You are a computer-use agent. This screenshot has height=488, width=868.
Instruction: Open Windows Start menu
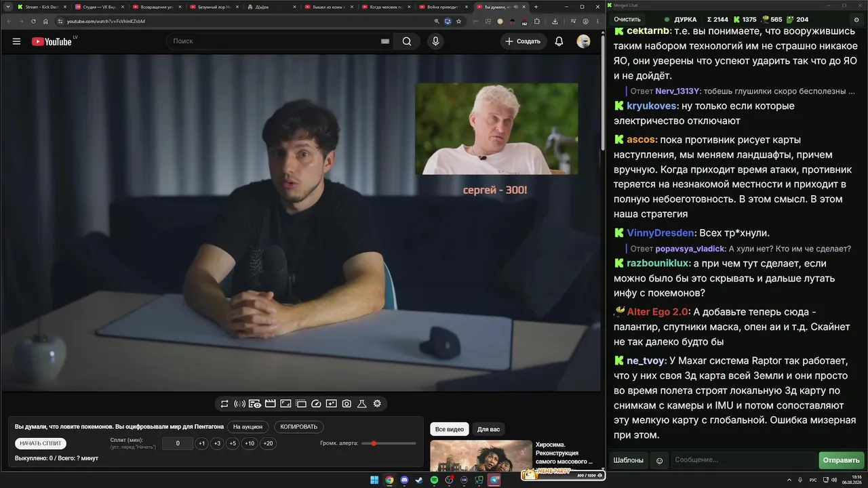[x=374, y=480]
